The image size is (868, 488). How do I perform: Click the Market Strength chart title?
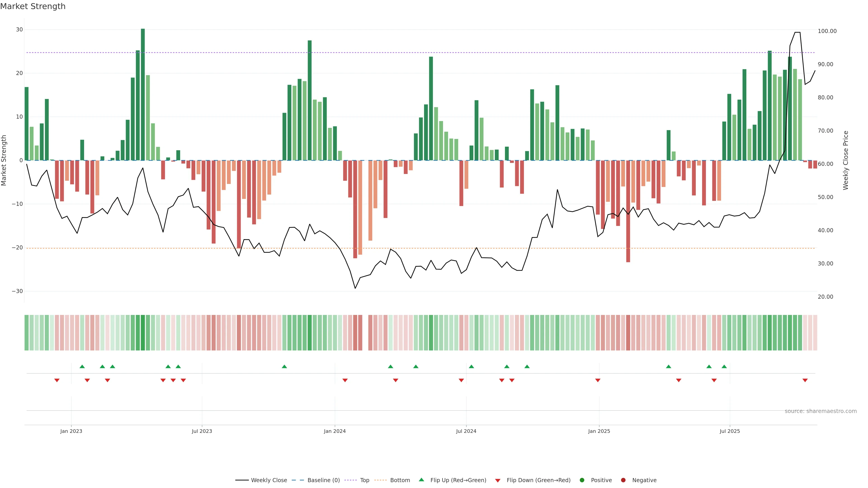[x=33, y=6]
